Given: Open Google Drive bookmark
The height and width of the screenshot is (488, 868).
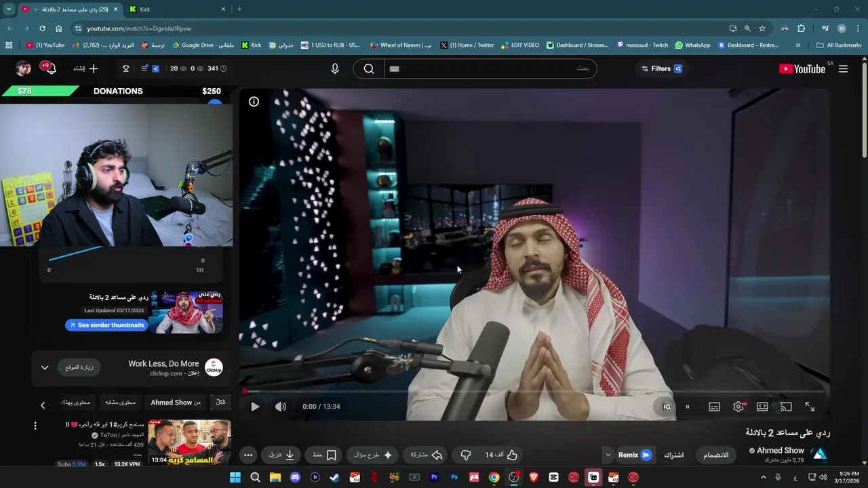Looking at the screenshot, I should (204, 45).
